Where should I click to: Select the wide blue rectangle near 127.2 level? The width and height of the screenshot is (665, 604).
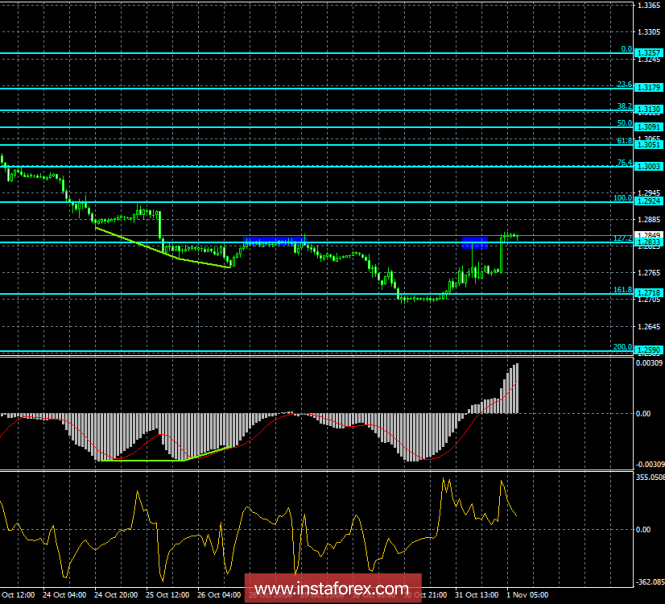[x=274, y=240]
